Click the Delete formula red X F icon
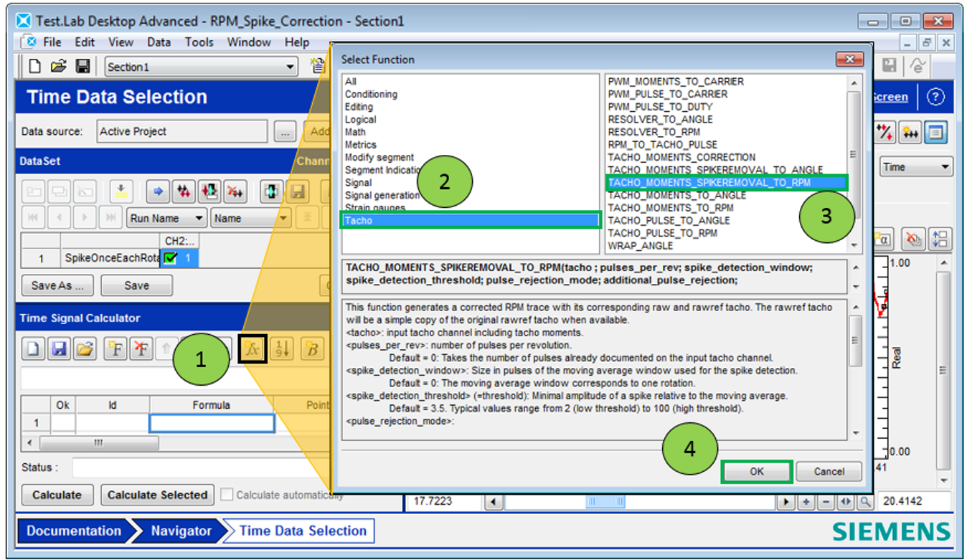 pyautogui.click(x=141, y=348)
